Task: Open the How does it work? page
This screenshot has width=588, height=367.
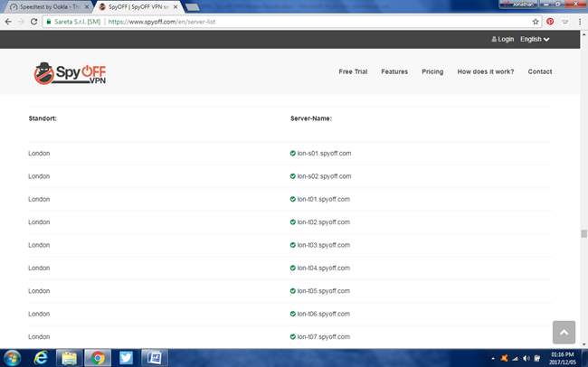Action: [486, 71]
